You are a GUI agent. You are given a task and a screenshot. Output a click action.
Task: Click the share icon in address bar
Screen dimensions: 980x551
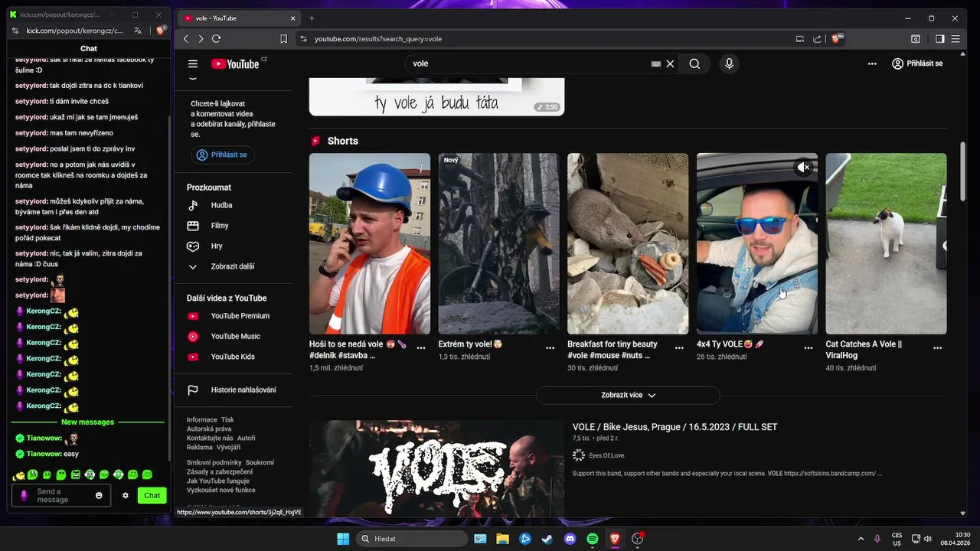click(x=817, y=39)
